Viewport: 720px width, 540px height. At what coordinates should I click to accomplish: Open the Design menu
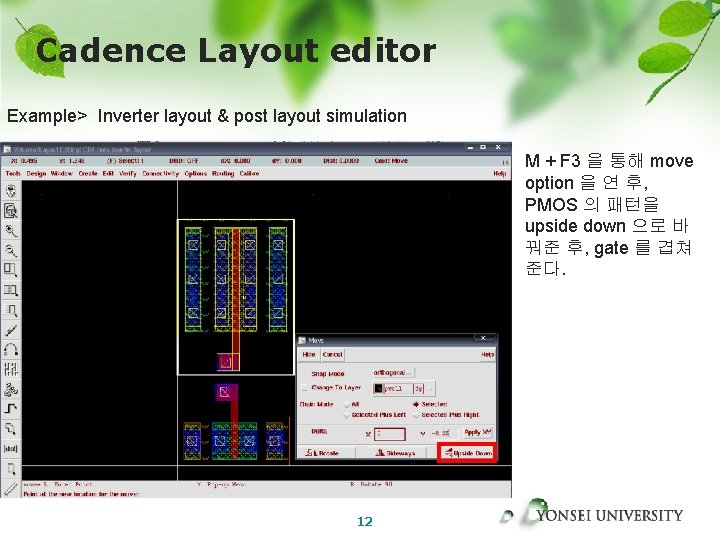click(x=36, y=174)
